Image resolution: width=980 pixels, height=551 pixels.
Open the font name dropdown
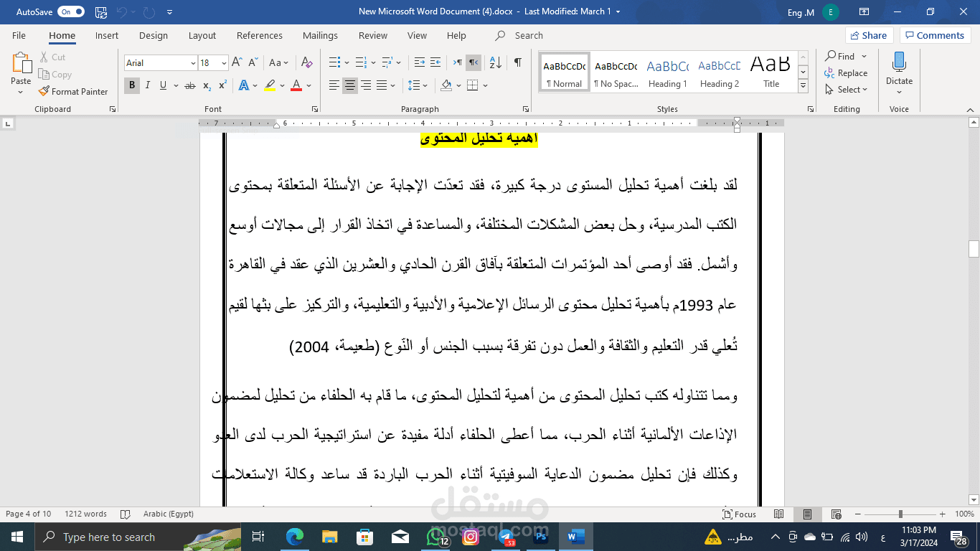[193, 63]
